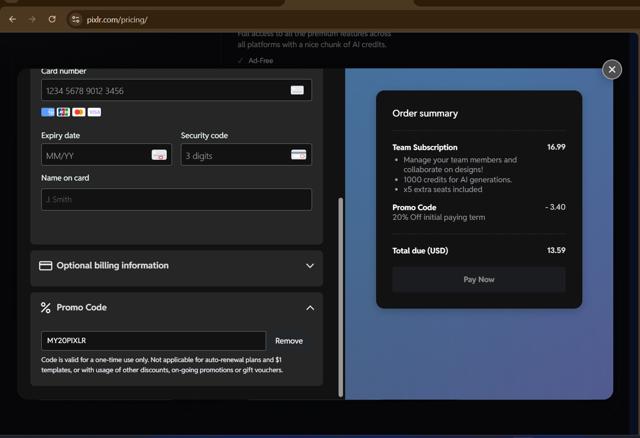Click card icon inside Card number field
640x438 pixels.
tap(297, 90)
